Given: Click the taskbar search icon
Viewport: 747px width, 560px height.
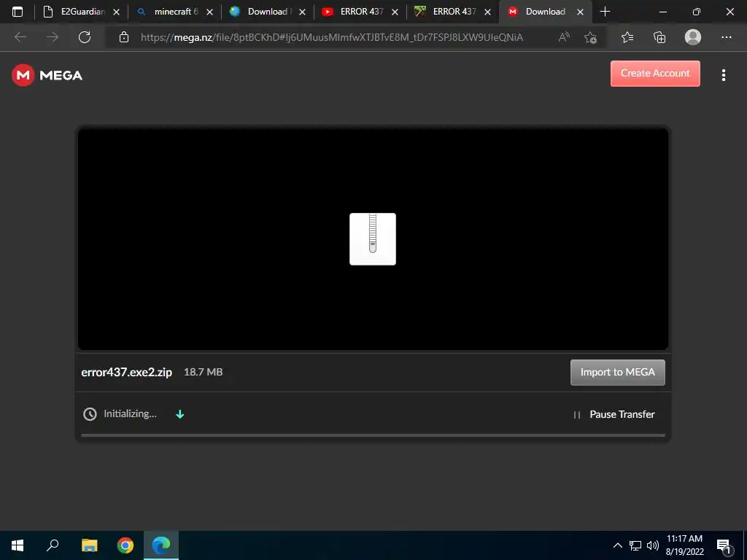Looking at the screenshot, I should click(x=53, y=545).
